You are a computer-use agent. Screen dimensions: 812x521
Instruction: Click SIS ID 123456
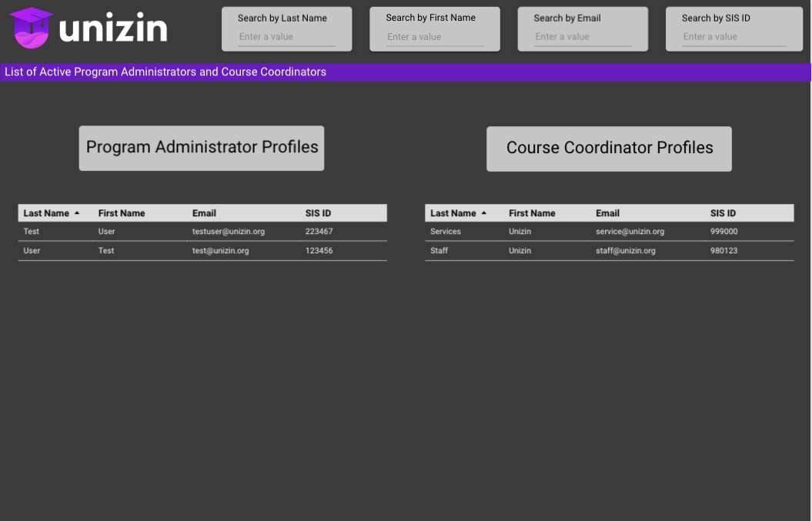pyautogui.click(x=319, y=251)
